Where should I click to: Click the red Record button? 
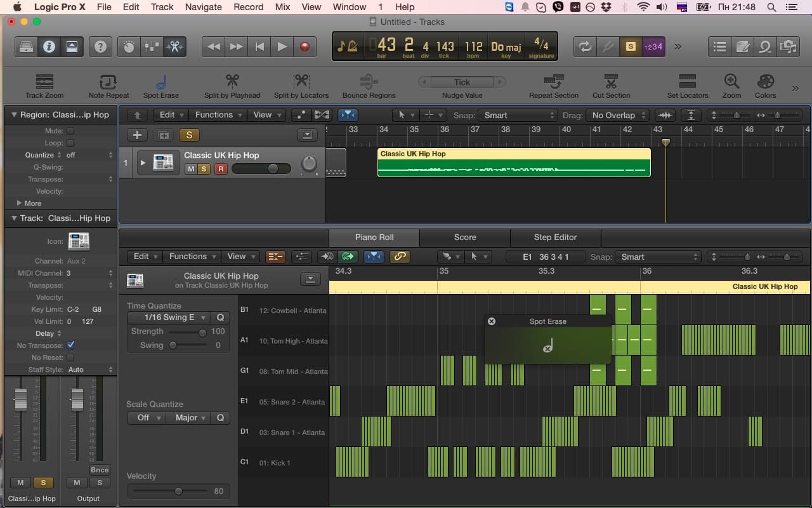tap(305, 46)
